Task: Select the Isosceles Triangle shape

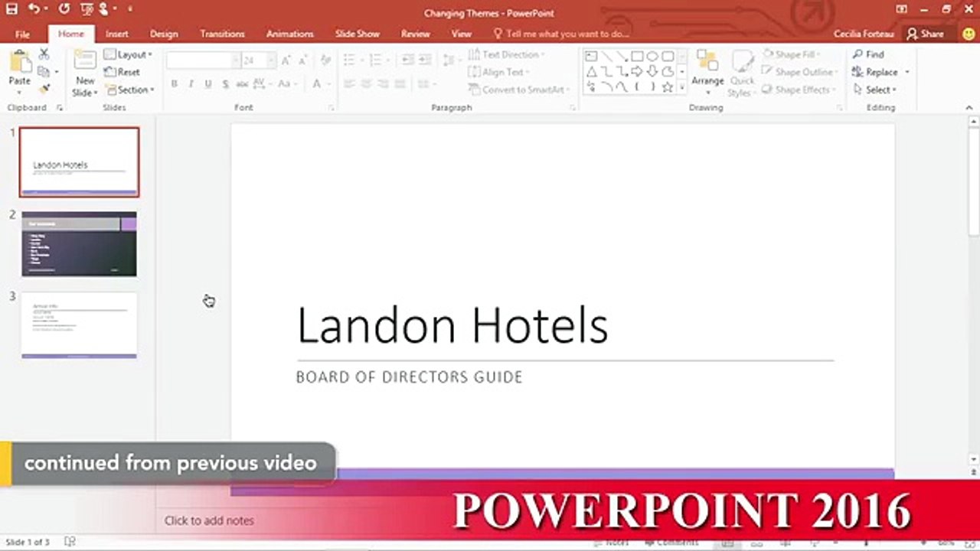Action: (x=591, y=72)
